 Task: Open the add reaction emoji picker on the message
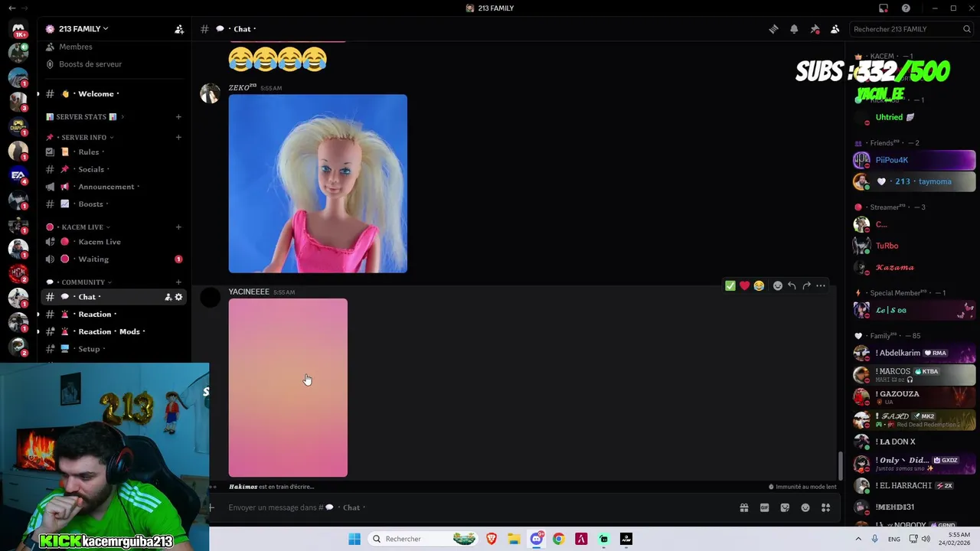(x=778, y=286)
